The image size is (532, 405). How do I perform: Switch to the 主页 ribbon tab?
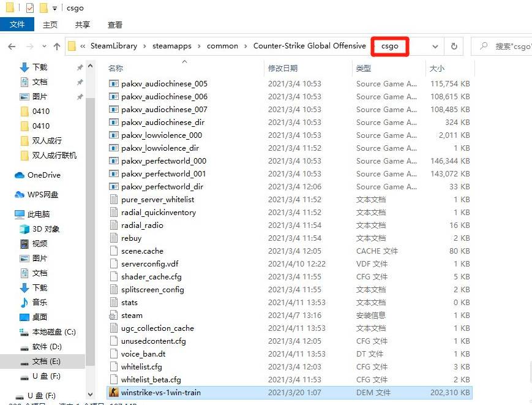tap(50, 25)
